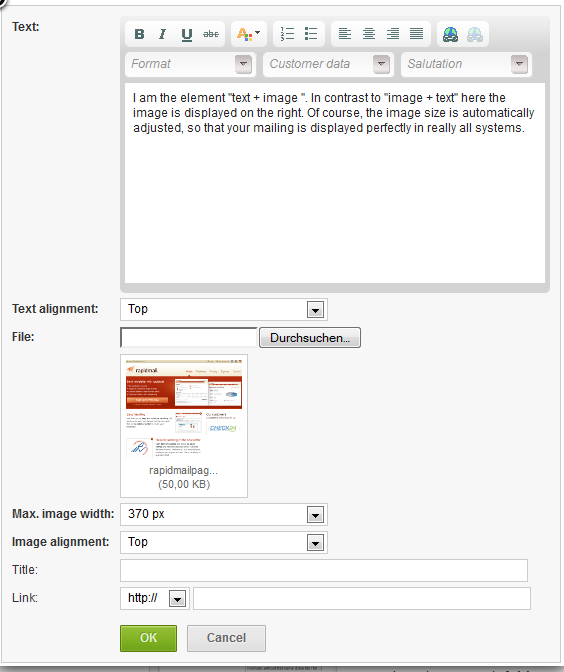Apply strikethrough formatting
The image size is (564, 672).
(x=210, y=34)
